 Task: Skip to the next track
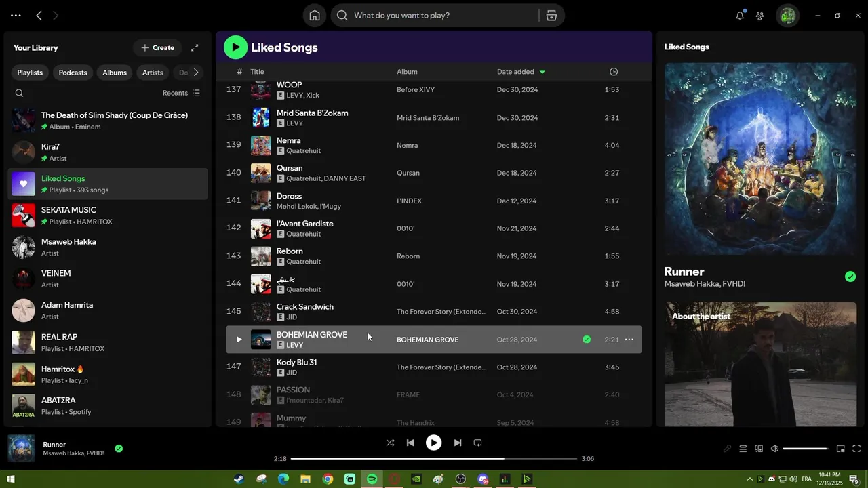(457, 443)
